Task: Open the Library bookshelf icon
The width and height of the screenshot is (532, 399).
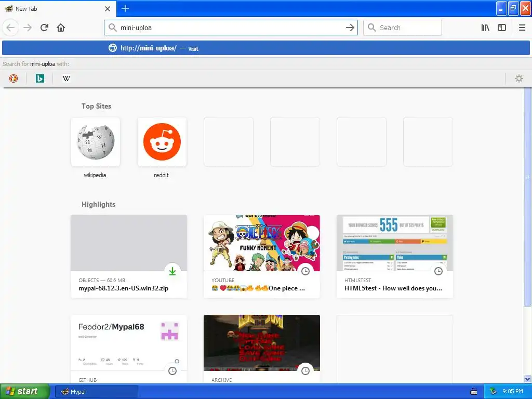Action: tap(486, 28)
